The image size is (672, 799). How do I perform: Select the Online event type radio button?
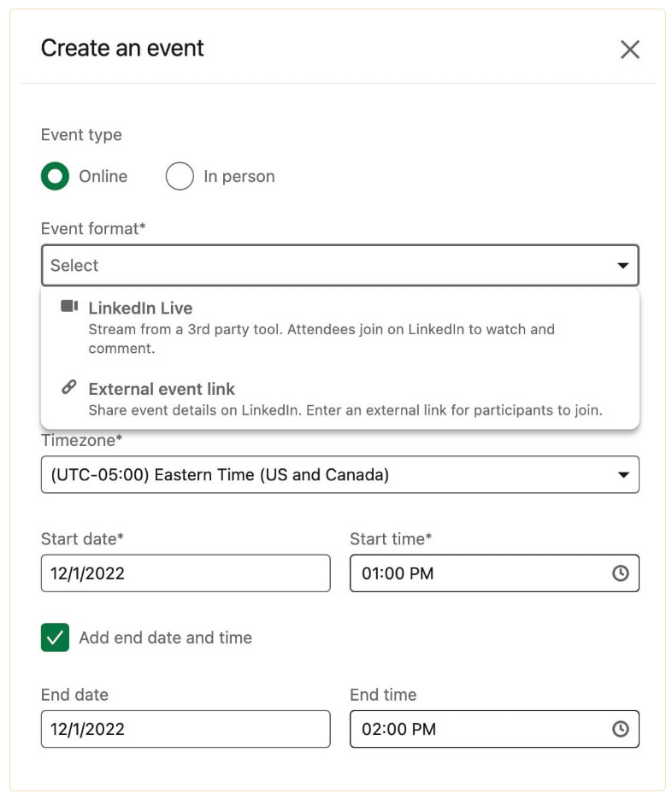pos(55,177)
